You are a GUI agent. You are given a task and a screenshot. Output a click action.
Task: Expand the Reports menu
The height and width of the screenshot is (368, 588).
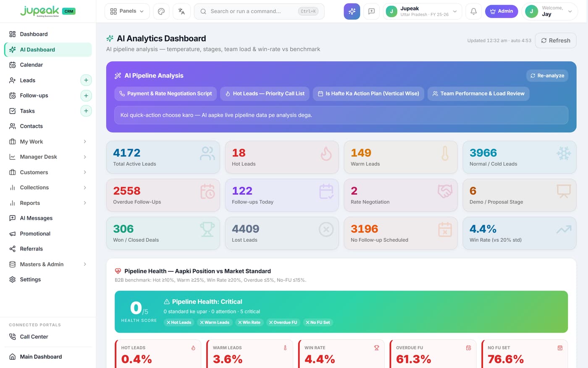click(x=48, y=203)
